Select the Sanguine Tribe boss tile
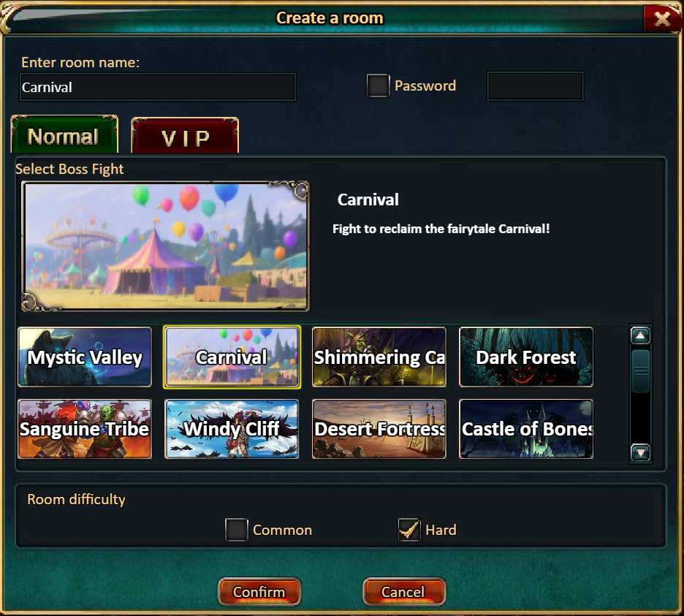This screenshot has height=616, width=684. pyautogui.click(x=85, y=429)
